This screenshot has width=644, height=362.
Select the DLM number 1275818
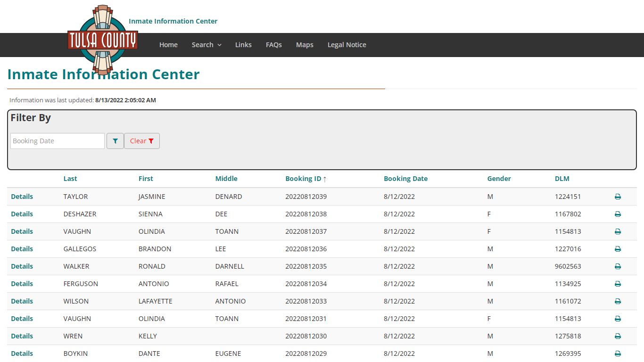568,336
